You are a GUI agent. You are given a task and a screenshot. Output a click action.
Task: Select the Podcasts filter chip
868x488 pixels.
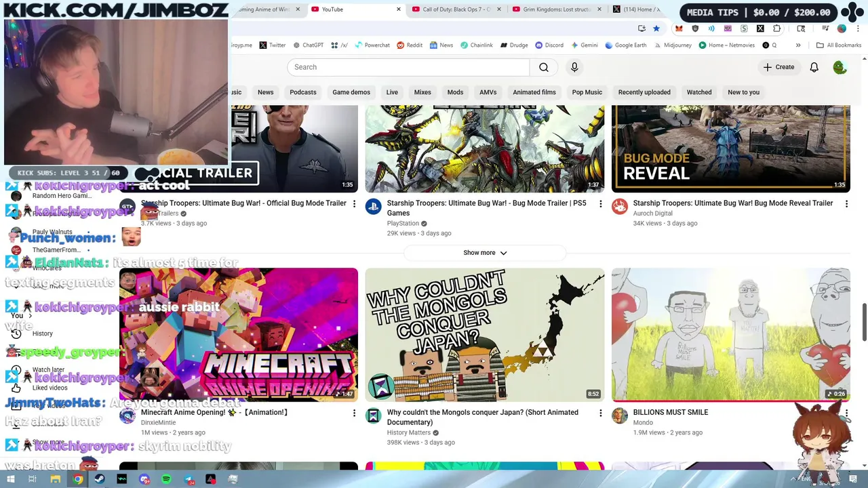coord(303,92)
